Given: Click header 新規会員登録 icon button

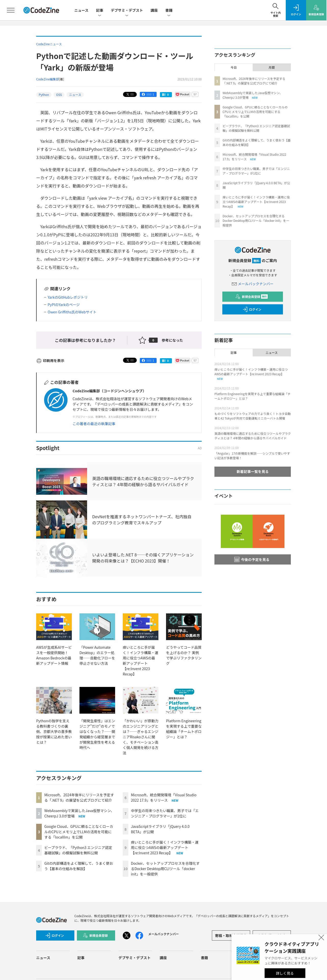Looking at the screenshot, I should 316,10.
